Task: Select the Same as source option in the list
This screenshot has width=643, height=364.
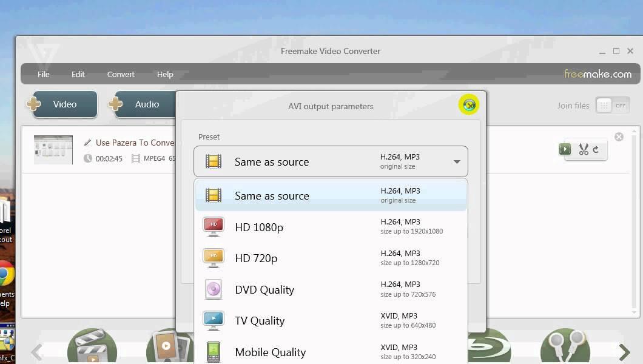Action: (x=331, y=196)
